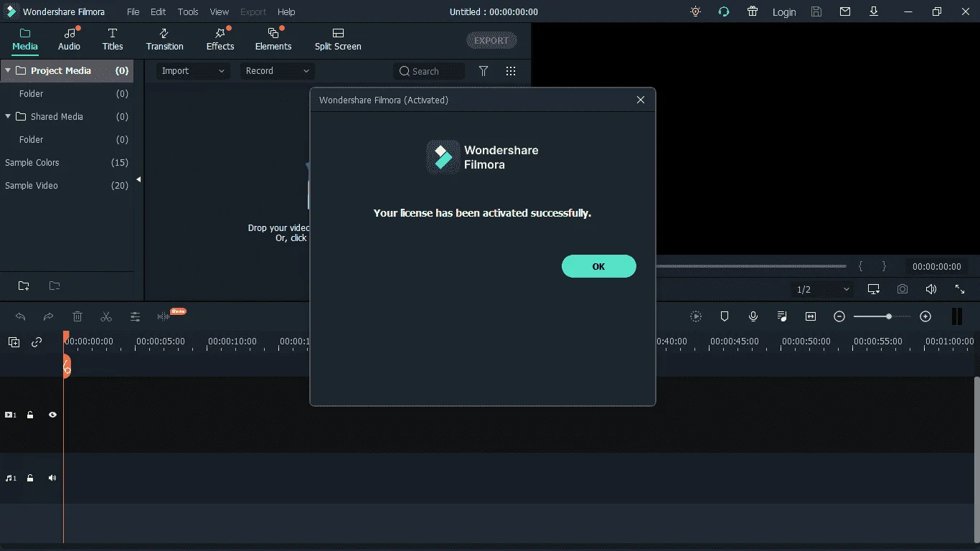
Task: Click the headset customer support icon
Action: 724,11
